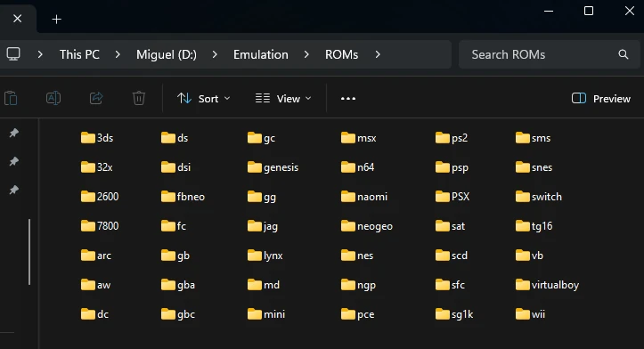Select the folder named pce
The width and height of the screenshot is (644, 349).
coord(357,314)
